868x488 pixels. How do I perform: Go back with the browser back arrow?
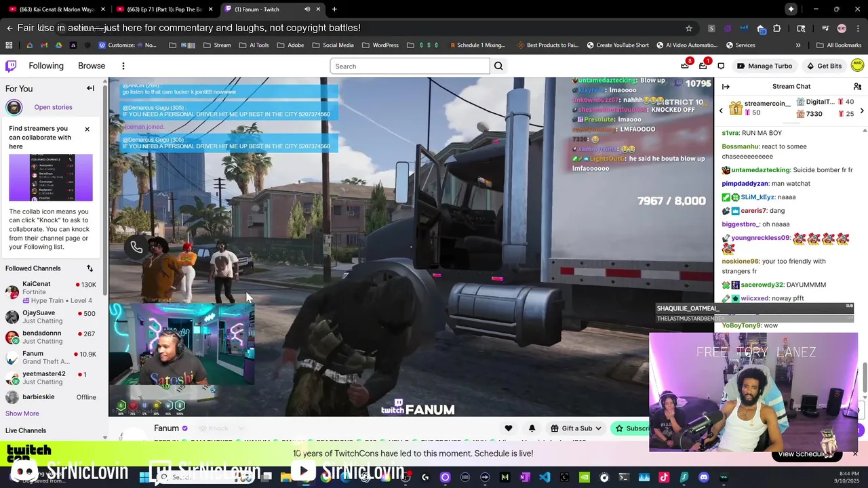9,28
